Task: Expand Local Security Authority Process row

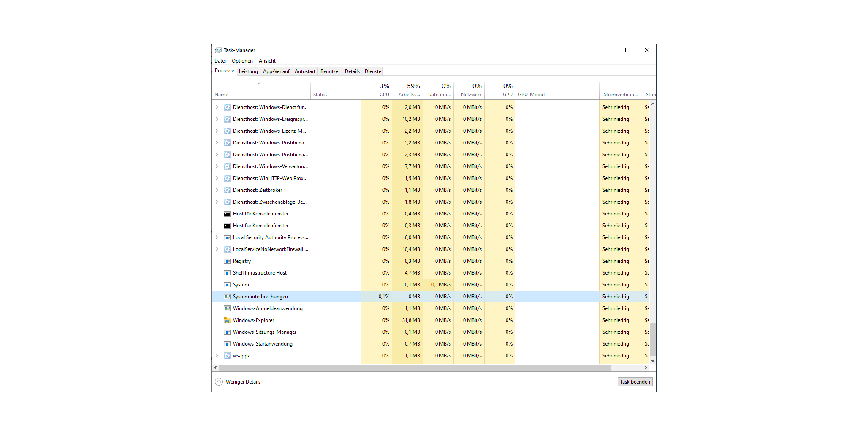Action: pyautogui.click(x=217, y=237)
